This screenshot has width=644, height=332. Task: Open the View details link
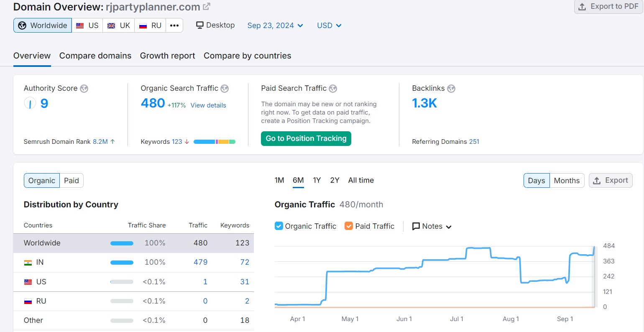coord(208,105)
